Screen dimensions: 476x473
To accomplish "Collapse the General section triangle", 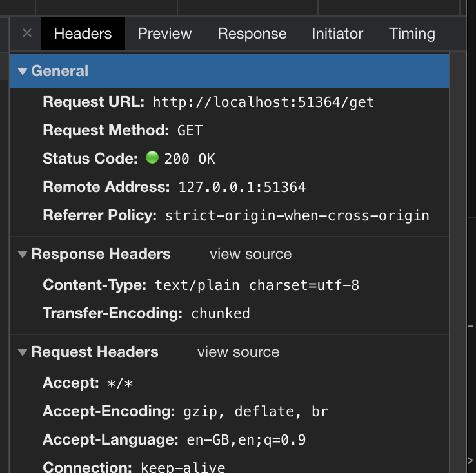I will (23, 72).
